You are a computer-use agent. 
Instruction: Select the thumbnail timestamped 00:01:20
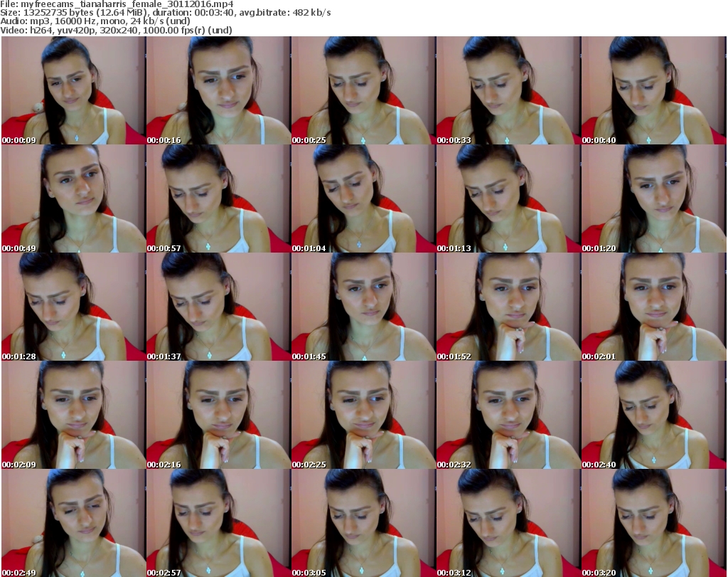(654, 198)
